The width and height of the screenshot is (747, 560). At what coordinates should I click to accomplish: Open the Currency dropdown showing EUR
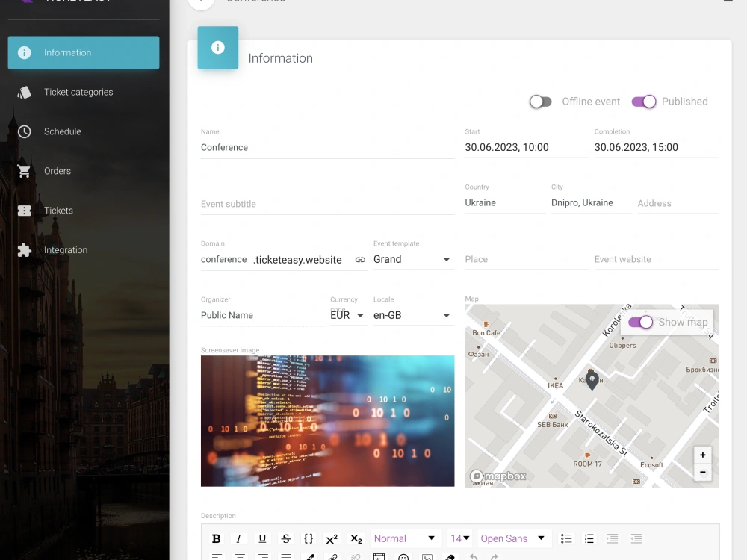click(349, 315)
